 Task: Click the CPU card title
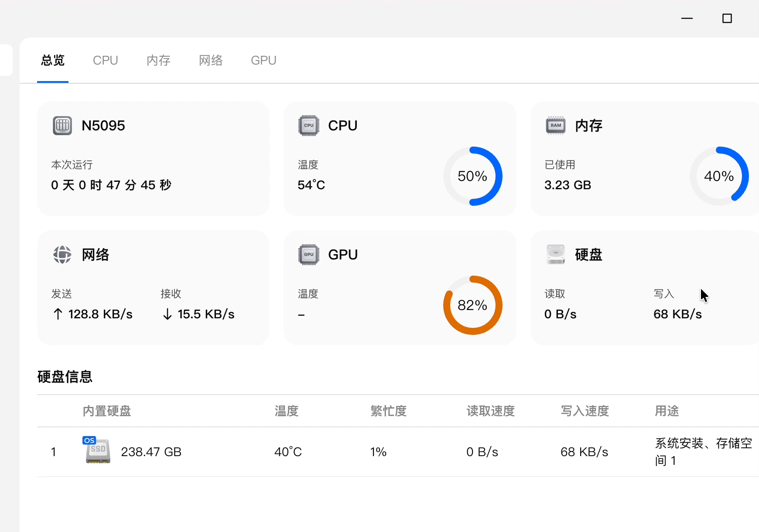[x=343, y=126]
